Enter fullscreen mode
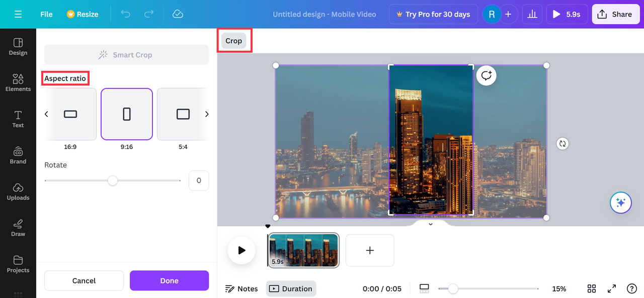The image size is (644, 298). 612,288
